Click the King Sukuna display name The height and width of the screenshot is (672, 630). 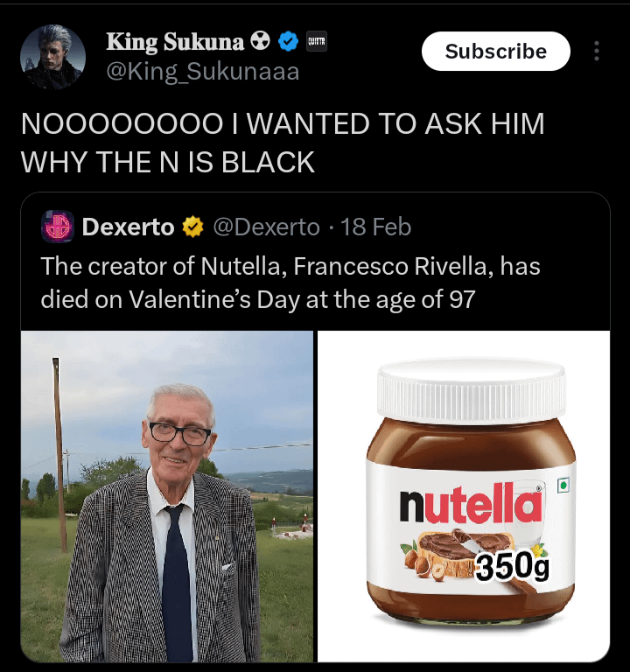tap(175, 42)
